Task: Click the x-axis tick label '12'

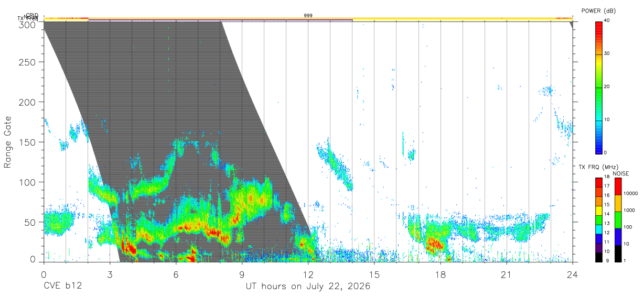Action: [x=308, y=274]
